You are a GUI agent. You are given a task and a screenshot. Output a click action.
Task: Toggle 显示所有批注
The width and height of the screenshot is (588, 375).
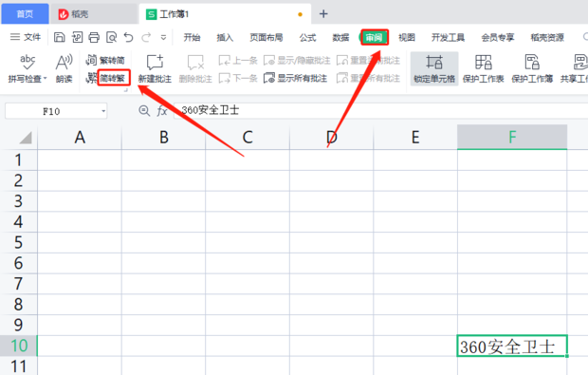[x=296, y=78]
